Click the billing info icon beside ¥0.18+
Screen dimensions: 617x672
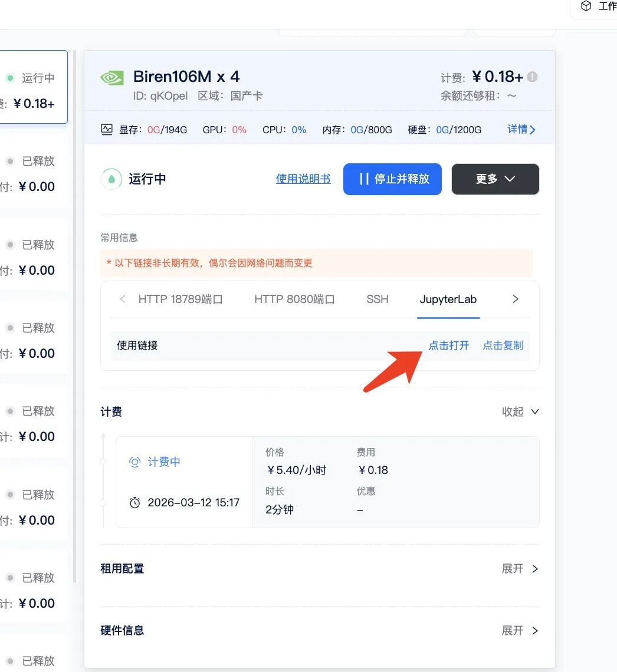click(532, 77)
